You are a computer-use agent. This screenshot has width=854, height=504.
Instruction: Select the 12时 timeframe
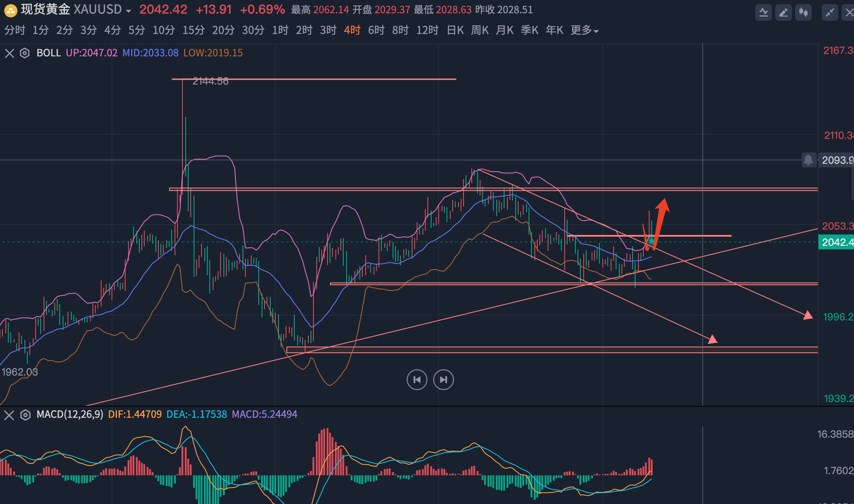[x=427, y=30]
